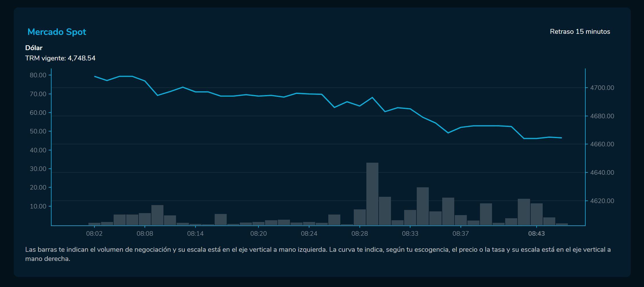Screen dimensions: 644x287
Task: Select the Retraso 15 minutos label
Action: [x=580, y=32]
